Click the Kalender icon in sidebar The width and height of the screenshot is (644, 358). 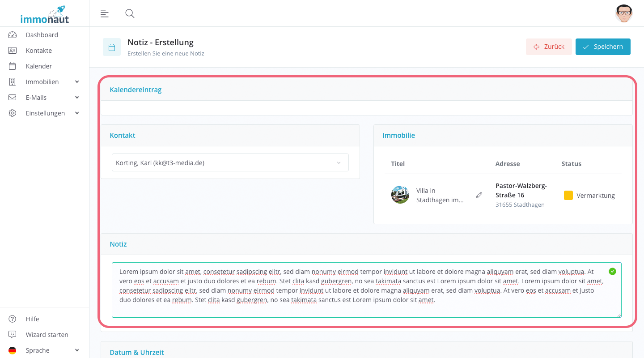tap(13, 66)
